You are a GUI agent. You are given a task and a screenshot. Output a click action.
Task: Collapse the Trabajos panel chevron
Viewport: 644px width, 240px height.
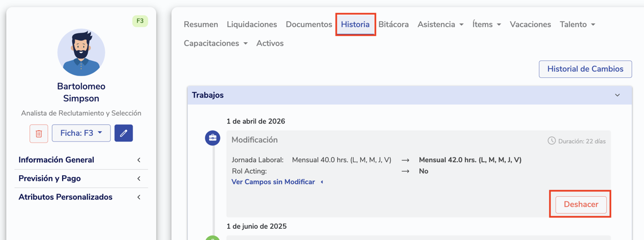(617, 95)
